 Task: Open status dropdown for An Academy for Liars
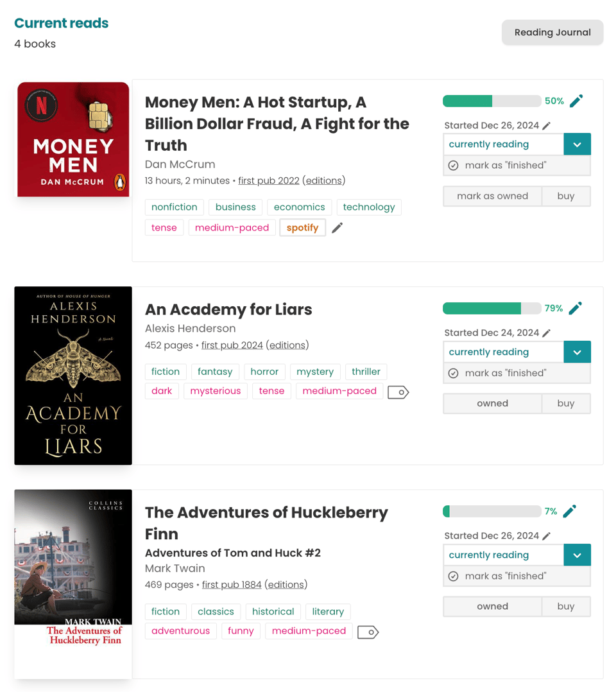tap(577, 352)
